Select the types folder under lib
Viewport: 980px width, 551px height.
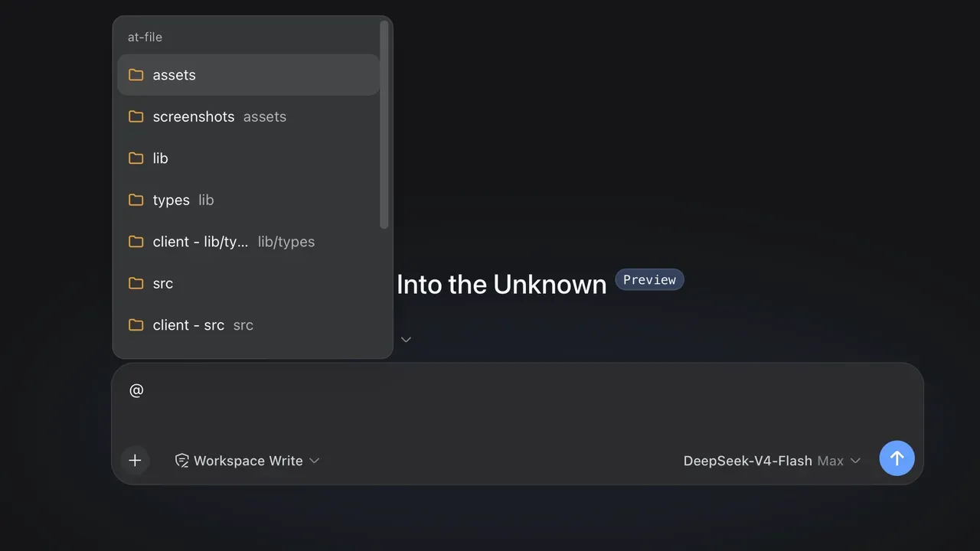tap(248, 200)
